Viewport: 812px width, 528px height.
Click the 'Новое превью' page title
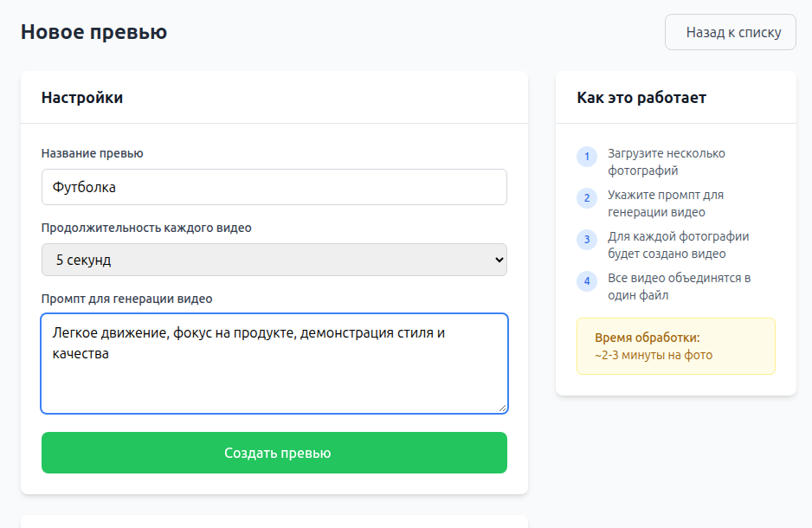coord(93,32)
